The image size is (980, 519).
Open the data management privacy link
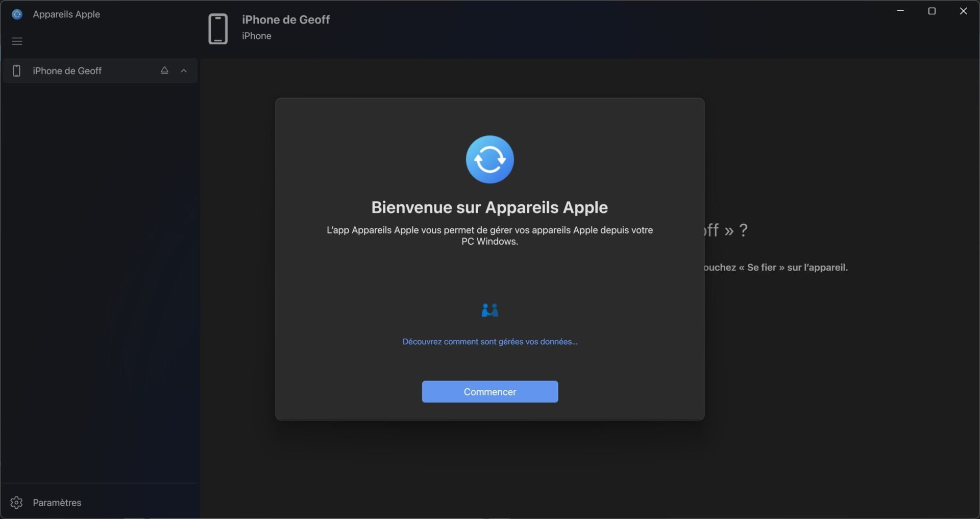(489, 342)
